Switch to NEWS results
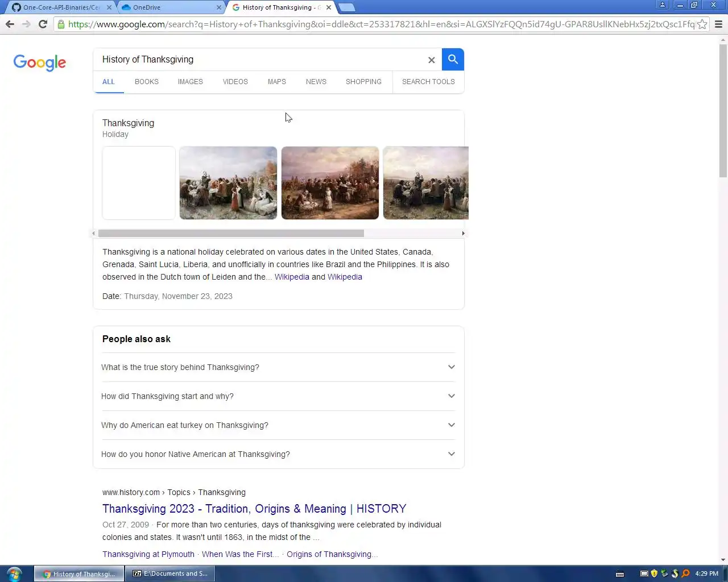This screenshot has height=582, width=728. coord(316,82)
